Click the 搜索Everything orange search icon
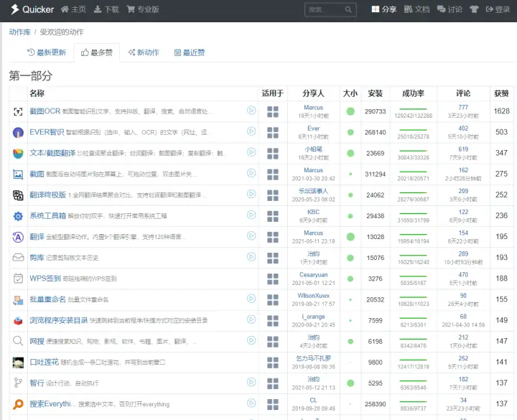The height and width of the screenshot is (420, 517). (x=18, y=403)
